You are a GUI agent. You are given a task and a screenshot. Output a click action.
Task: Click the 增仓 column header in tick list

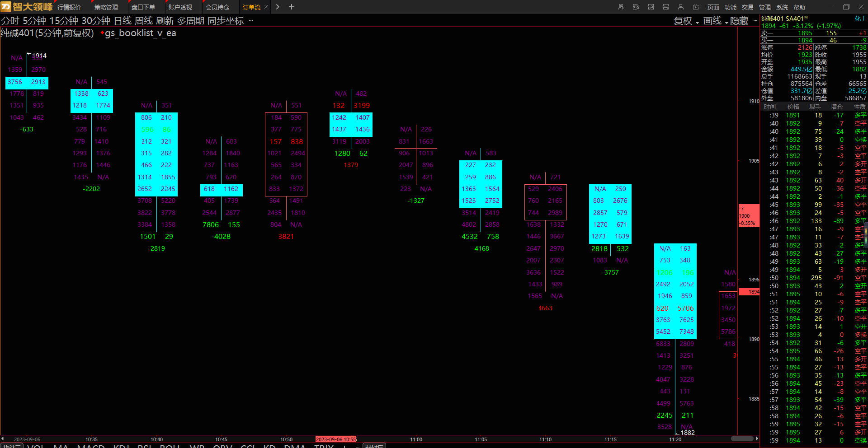(836, 107)
